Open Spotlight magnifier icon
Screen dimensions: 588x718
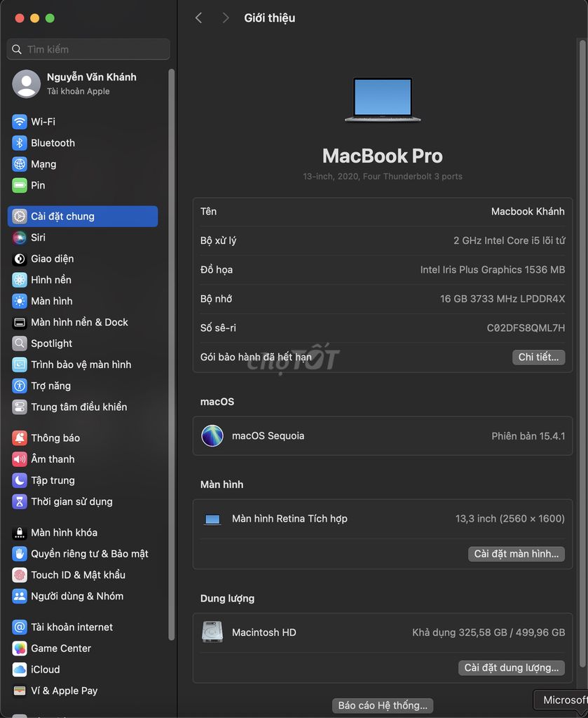pos(19,344)
